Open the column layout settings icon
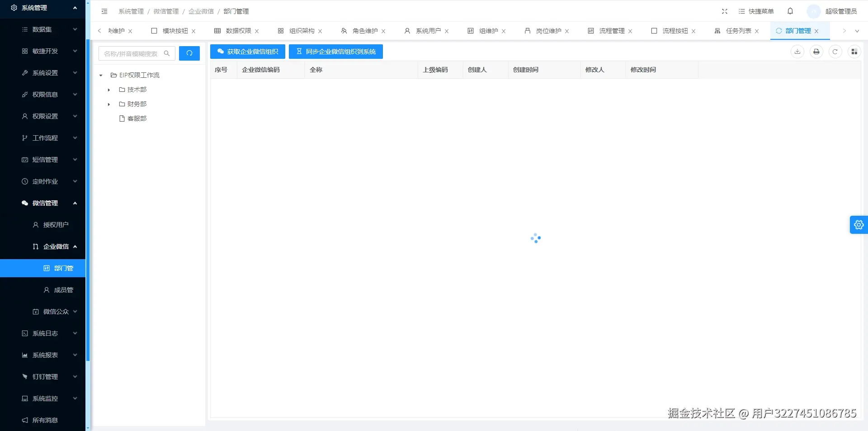Viewport: 868px width, 431px height. coord(854,52)
